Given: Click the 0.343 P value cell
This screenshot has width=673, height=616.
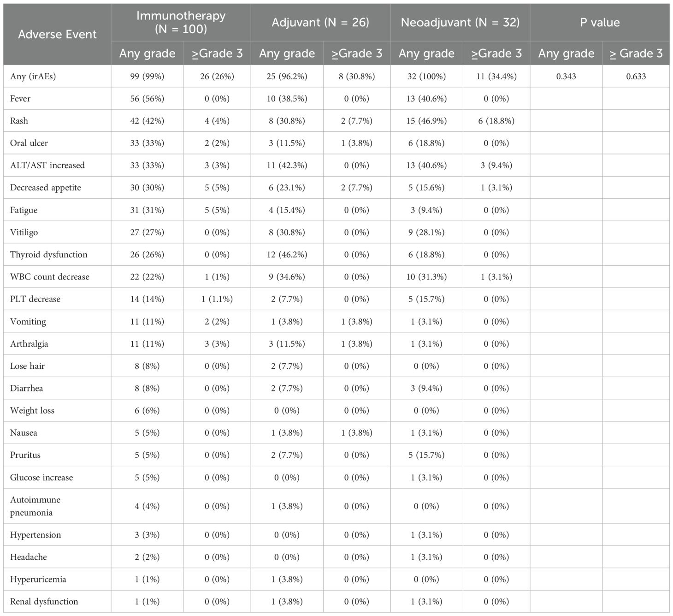Looking at the screenshot, I should [566, 77].
